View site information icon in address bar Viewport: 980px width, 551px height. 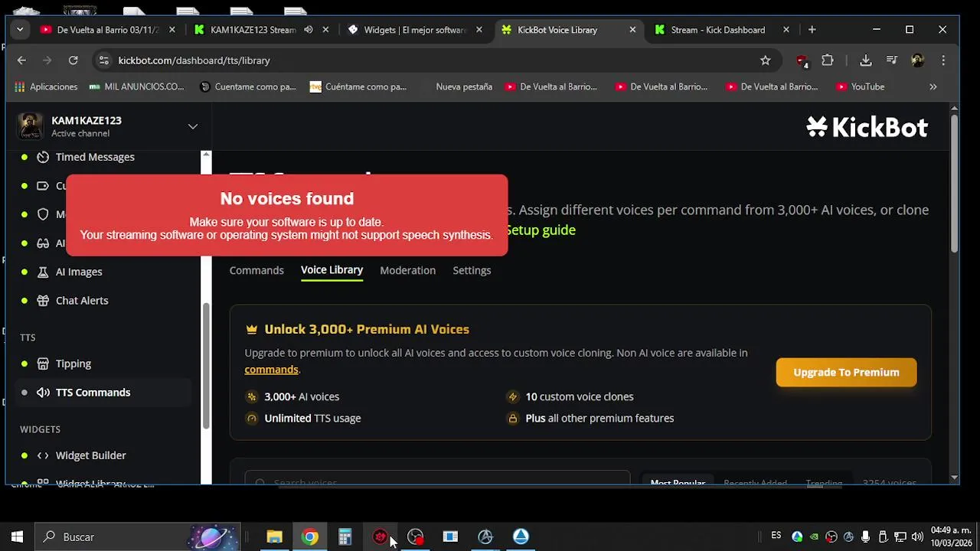tap(103, 60)
